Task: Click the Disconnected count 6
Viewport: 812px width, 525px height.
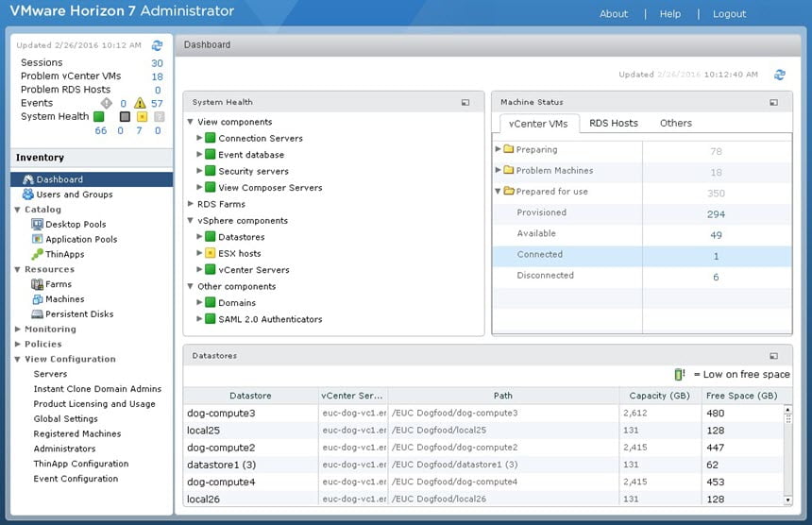Action: pos(717,278)
